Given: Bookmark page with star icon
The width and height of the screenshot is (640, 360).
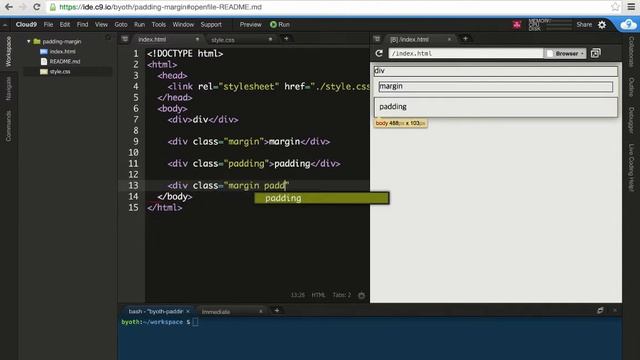Looking at the screenshot, I should 615,7.
